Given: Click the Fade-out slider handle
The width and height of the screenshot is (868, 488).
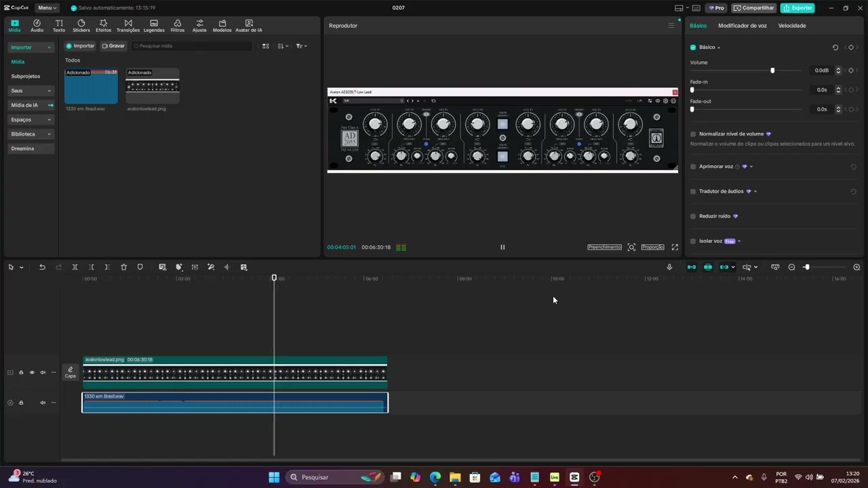Looking at the screenshot, I should (x=692, y=109).
